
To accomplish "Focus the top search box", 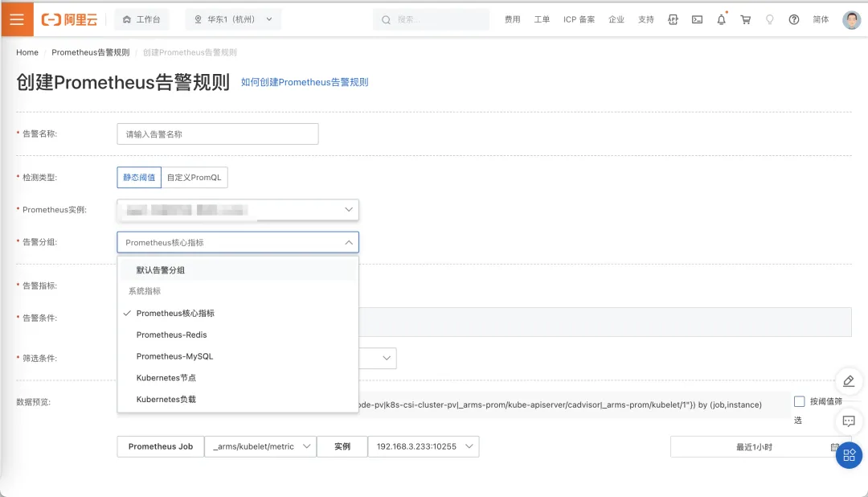I will point(432,19).
